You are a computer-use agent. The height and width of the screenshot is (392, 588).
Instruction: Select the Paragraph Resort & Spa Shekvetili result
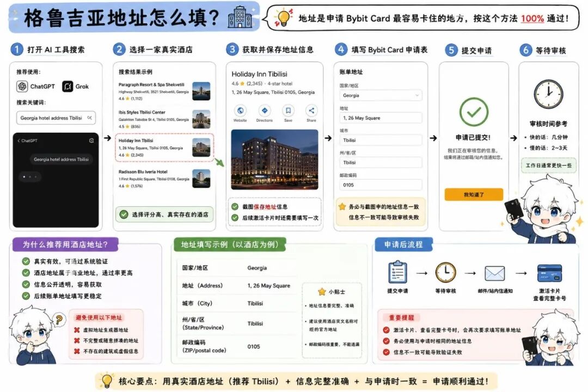pyautogui.click(x=164, y=91)
